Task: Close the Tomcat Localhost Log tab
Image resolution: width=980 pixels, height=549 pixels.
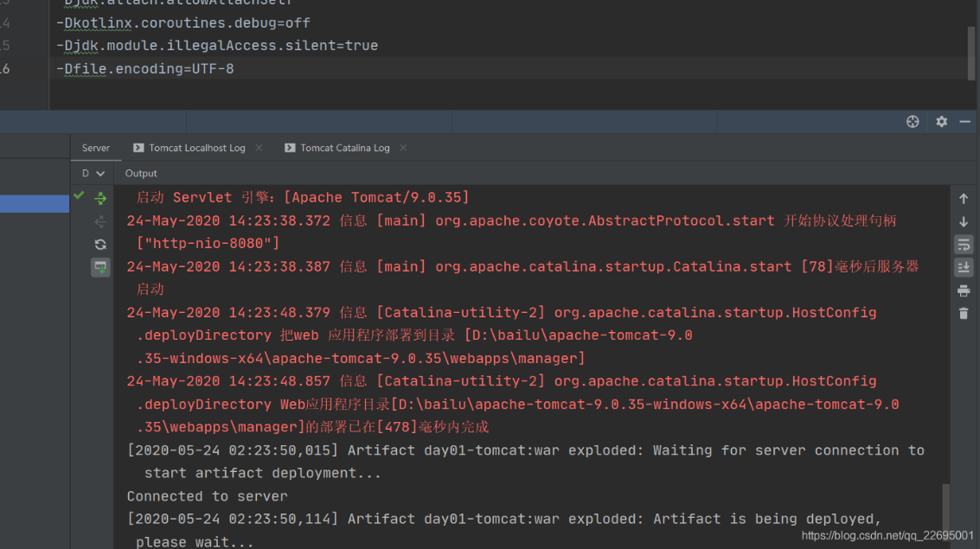Action: pos(259,148)
